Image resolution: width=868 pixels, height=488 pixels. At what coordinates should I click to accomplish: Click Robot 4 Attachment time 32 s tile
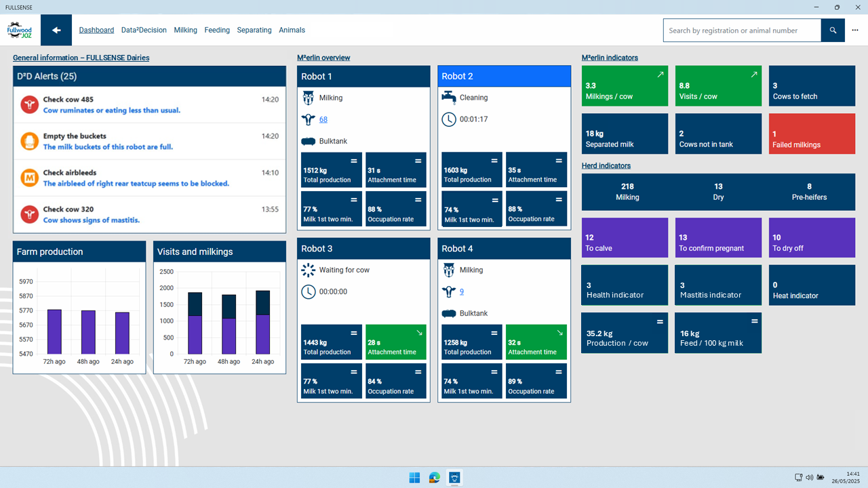click(536, 342)
